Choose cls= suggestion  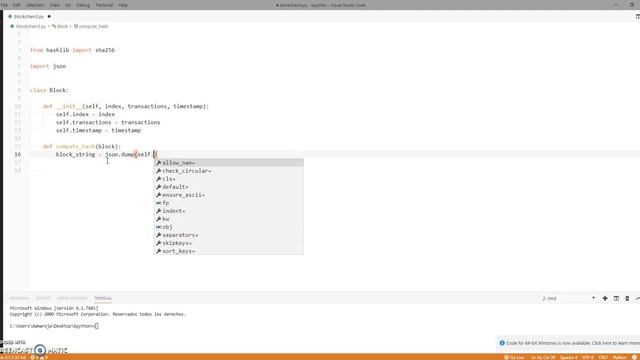[229, 179]
